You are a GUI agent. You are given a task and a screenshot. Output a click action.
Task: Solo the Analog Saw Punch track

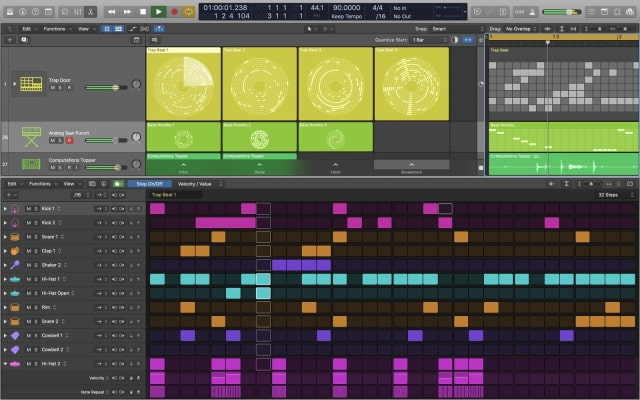(x=59, y=140)
